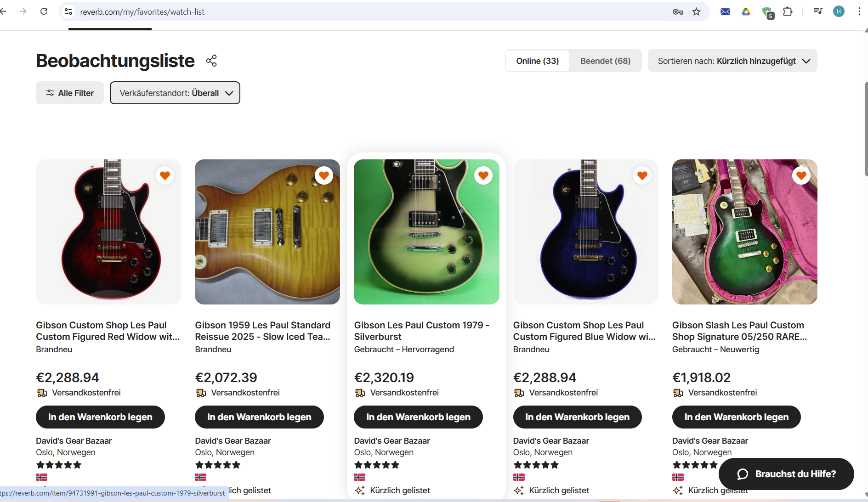Image resolution: width=868 pixels, height=502 pixels.
Task: Bookmark this page with the star icon
Action: point(697,11)
